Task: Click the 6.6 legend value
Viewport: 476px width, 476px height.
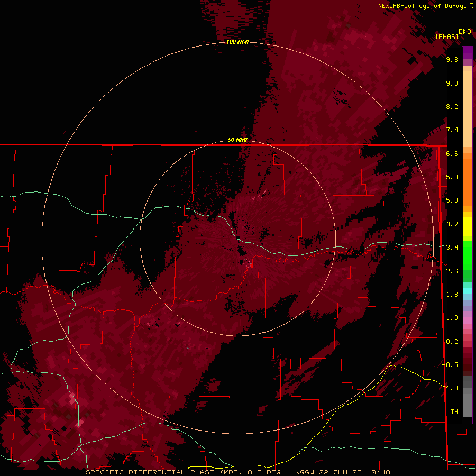Action: pyautogui.click(x=452, y=153)
